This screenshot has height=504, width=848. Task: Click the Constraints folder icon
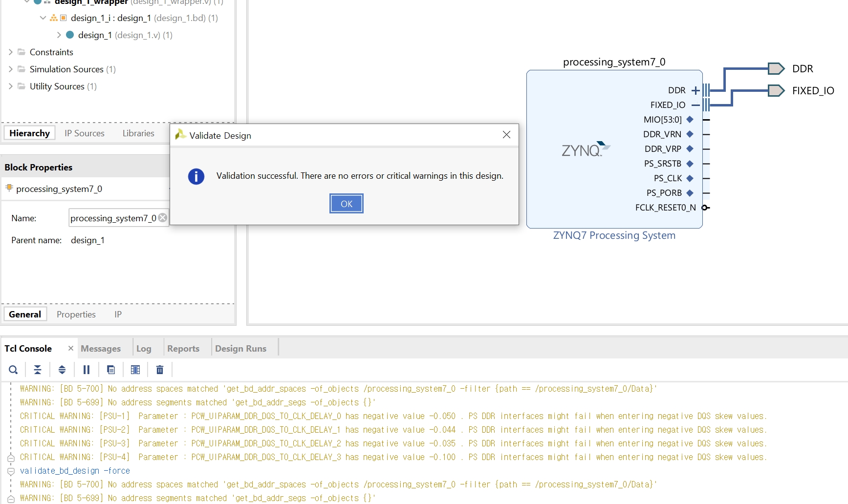22,52
